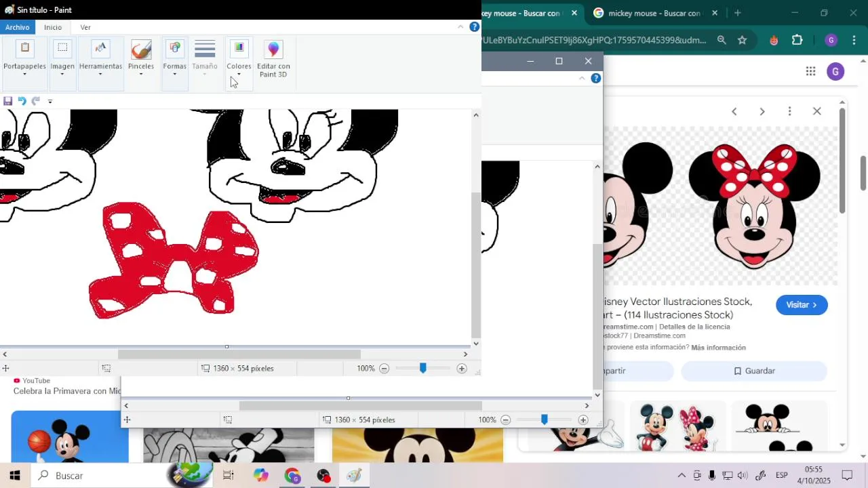
Task: Click the ESP language indicator
Action: 782,476
